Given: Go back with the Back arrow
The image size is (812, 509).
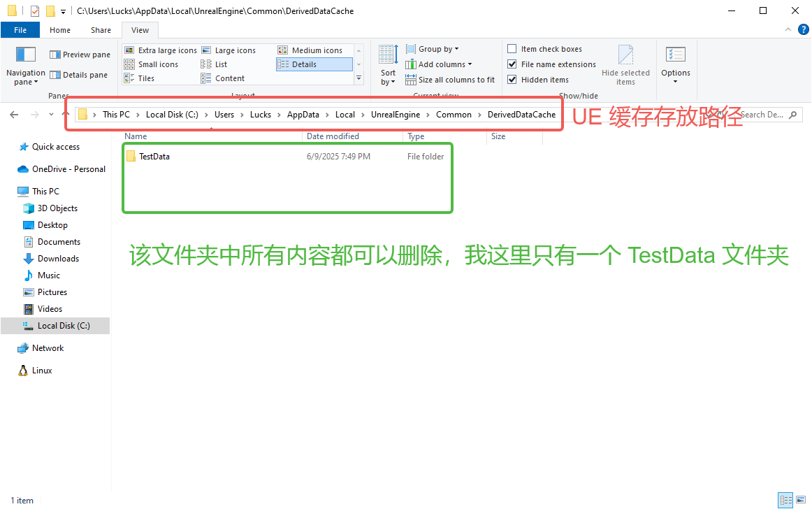Looking at the screenshot, I should coord(14,115).
